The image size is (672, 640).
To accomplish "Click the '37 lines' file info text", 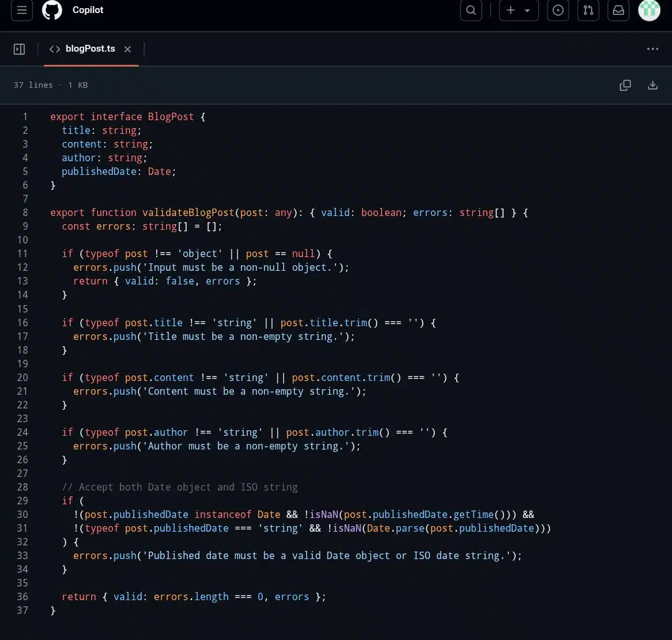I will [33, 85].
